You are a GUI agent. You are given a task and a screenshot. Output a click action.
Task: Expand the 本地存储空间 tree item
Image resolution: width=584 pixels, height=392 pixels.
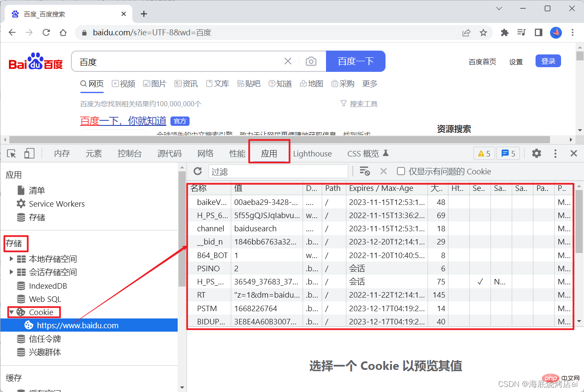(12, 259)
